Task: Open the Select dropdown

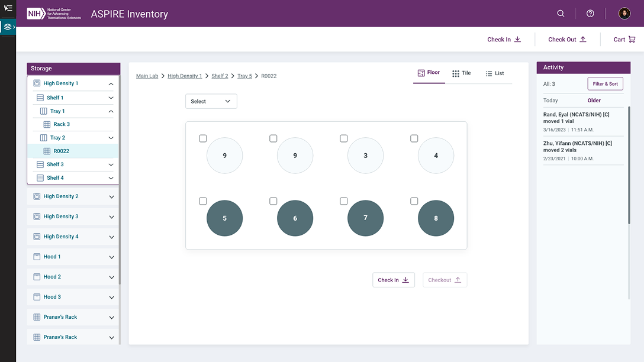Action: [x=211, y=101]
